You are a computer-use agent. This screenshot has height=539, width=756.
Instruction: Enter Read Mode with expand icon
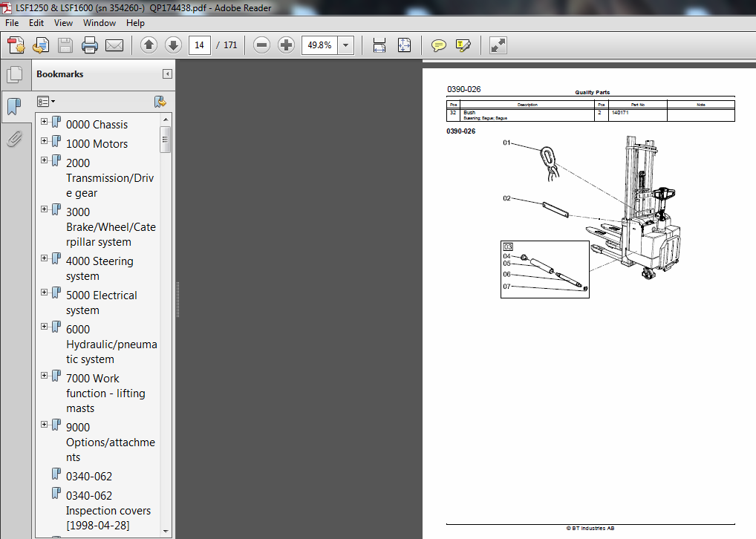tap(498, 45)
